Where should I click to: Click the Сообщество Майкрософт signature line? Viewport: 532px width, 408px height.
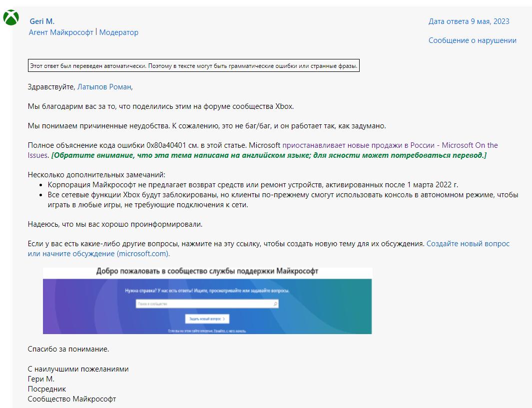pos(72,399)
